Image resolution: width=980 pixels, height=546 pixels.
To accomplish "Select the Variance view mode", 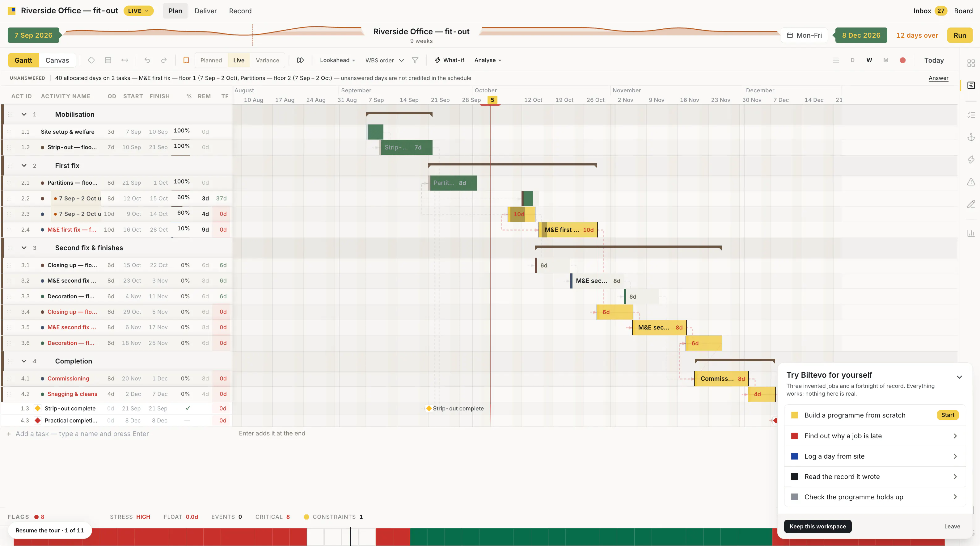I will [x=268, y=60].
